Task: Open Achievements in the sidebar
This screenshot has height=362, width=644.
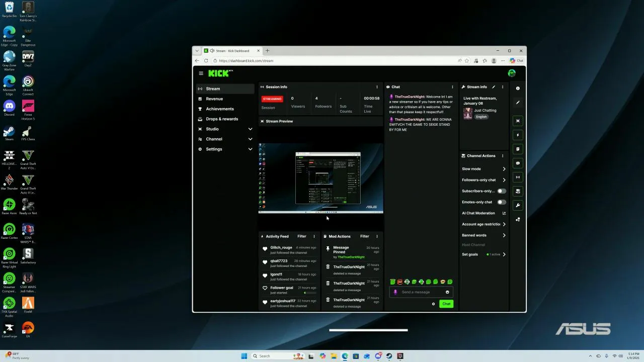Action: pos(225,109)
